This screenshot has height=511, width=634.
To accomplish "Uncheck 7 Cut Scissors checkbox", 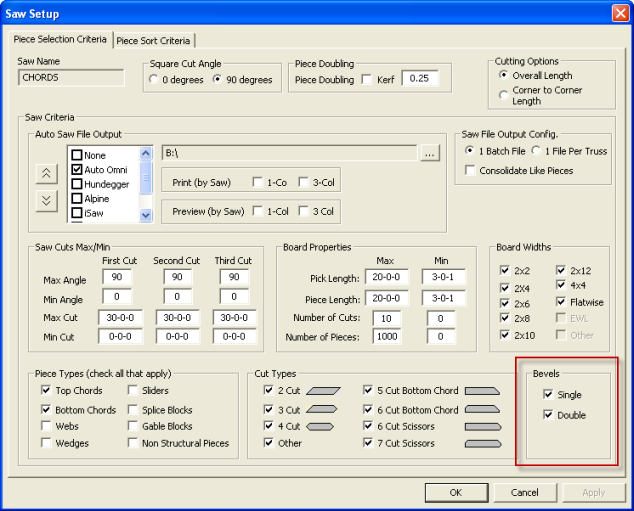I will point(368,443).
